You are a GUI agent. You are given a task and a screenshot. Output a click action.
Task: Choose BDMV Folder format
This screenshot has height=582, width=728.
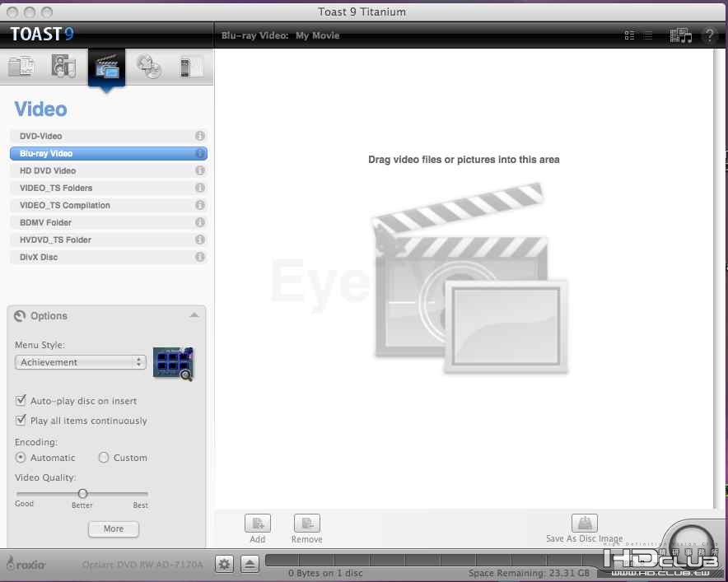point(108,222)
